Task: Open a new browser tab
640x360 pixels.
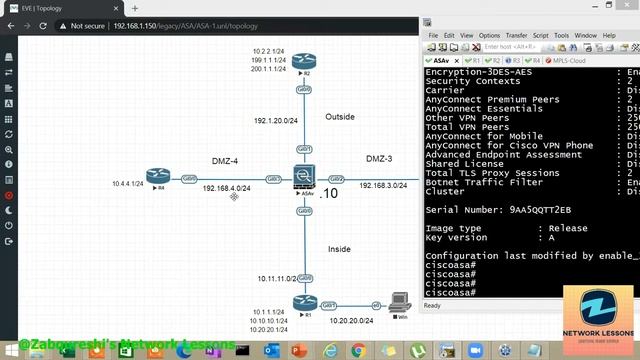Action: pyautogui.click(x=135, y=8)
